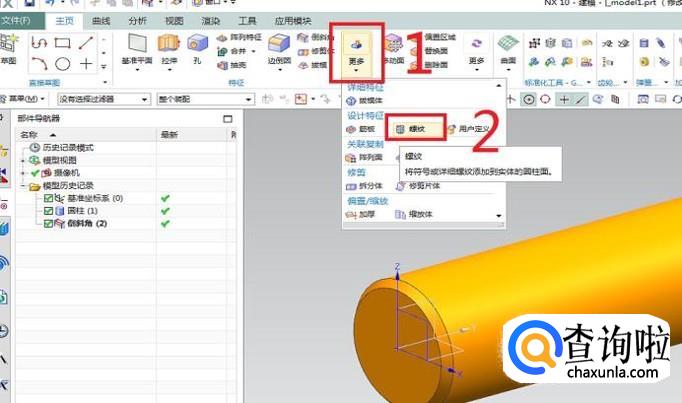Toggle the arc center snap point button
Screen dimensions: 682x403
(528, 100)
